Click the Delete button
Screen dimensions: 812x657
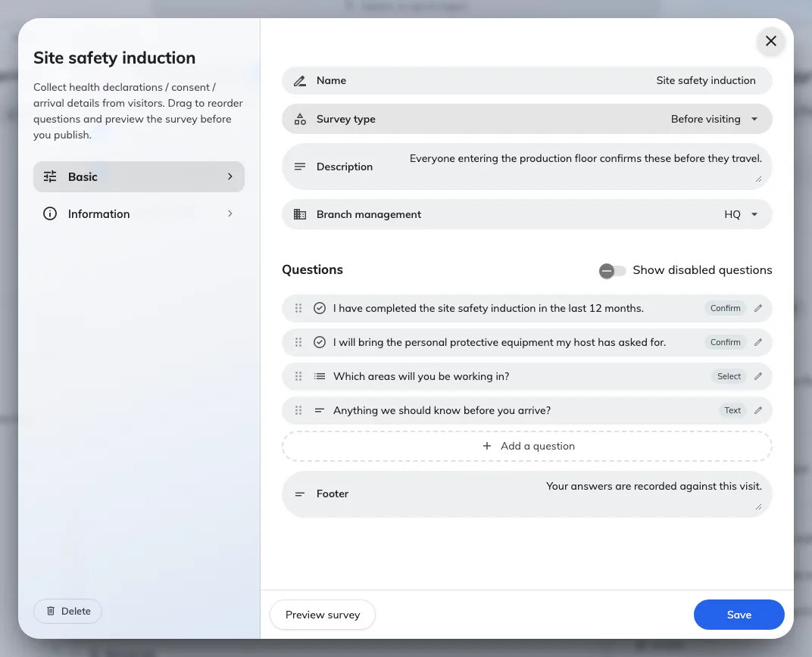click(x=68, y=611)
